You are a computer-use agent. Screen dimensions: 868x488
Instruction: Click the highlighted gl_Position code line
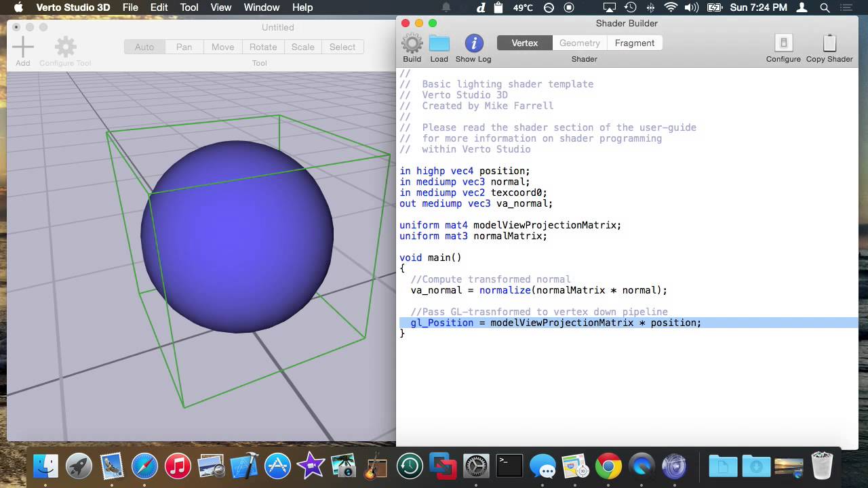(629, 323)
